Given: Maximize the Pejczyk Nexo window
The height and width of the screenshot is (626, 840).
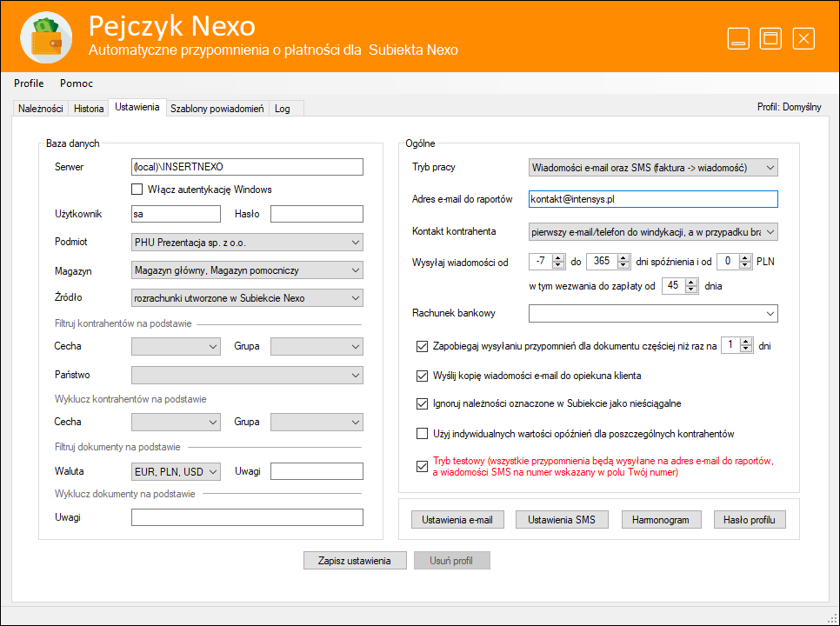Looking at the screenshot, I should coord(770,38).
